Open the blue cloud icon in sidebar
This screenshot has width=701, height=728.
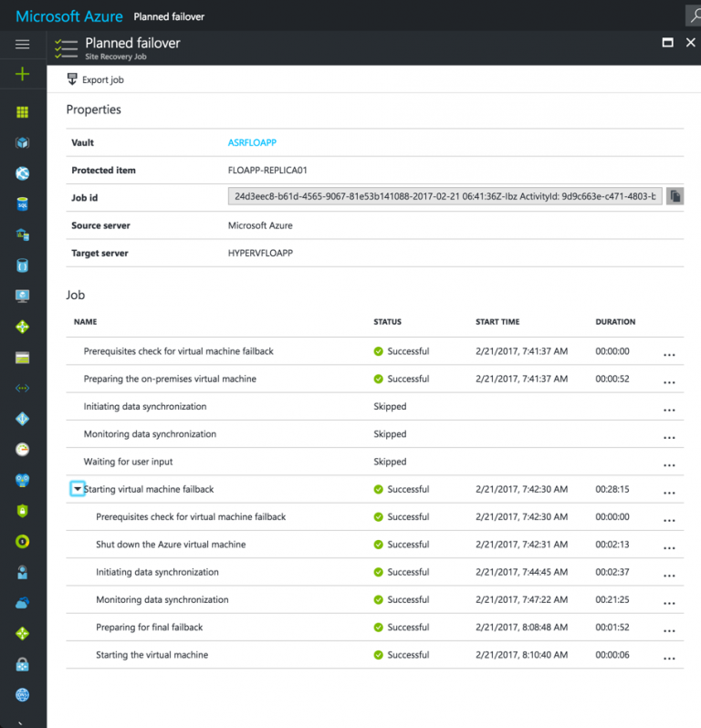point(22,603)
